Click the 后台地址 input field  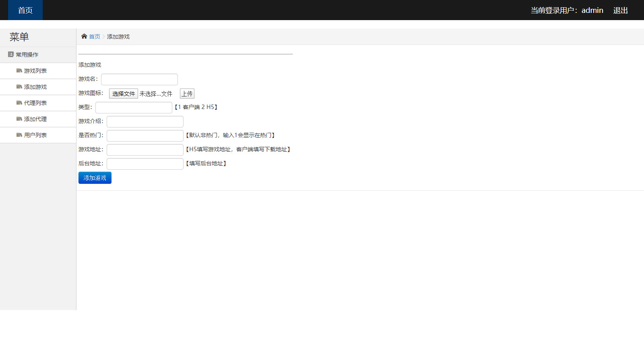pyautogui.click(x=144, y=164)
